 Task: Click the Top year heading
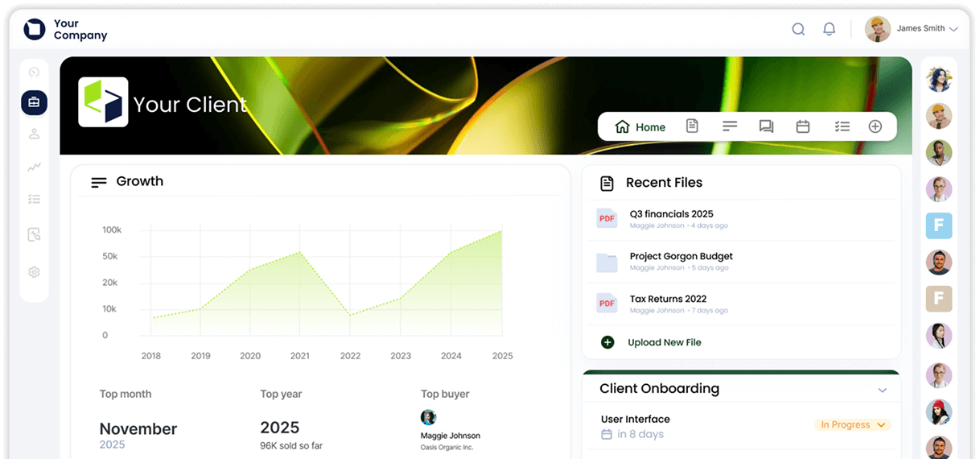[281, 395]
